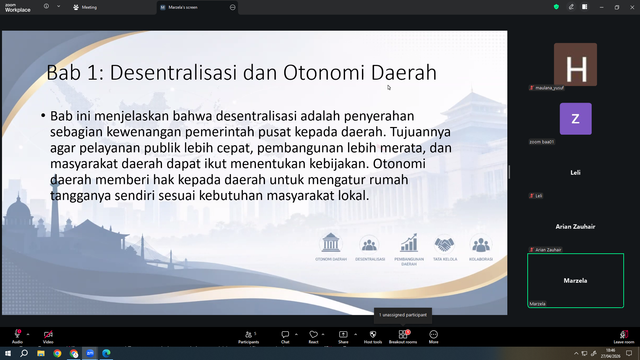Click the panel divider handle beside shared screen
Viewport: 640px width, 360px height.
[x=509, y=172]
